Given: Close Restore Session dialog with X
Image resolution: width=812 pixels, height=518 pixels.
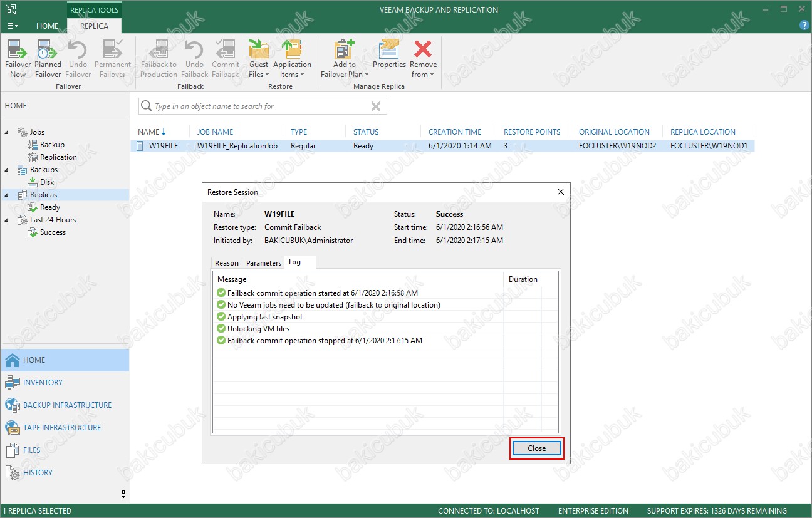Looking at the screenshot, I should [x=561, y=192].
